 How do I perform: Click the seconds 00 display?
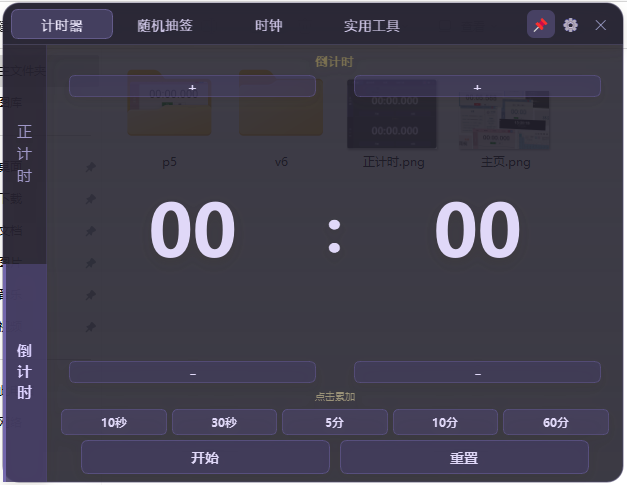tap(477, 230)
